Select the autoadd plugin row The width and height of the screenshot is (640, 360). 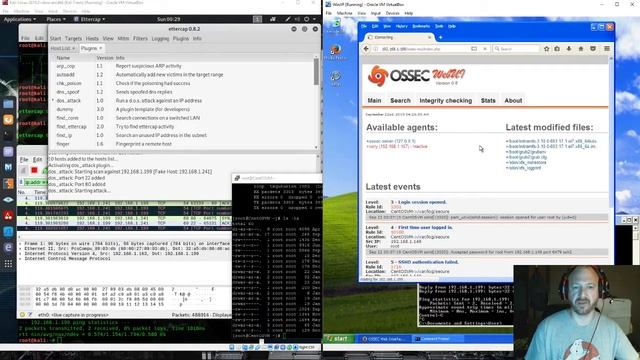183,75
